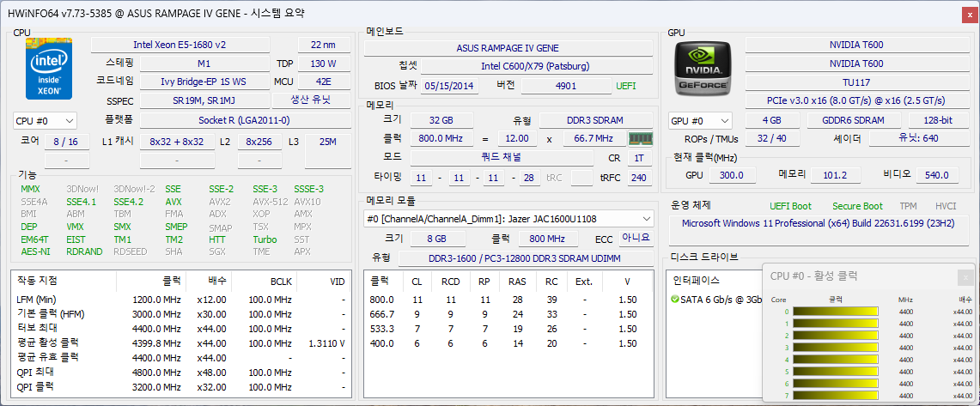Click the Ivy Bridge-EP 1S WS codename field
Image resolution: width=980 pixels, height=406 pixels.
[204, 82]
